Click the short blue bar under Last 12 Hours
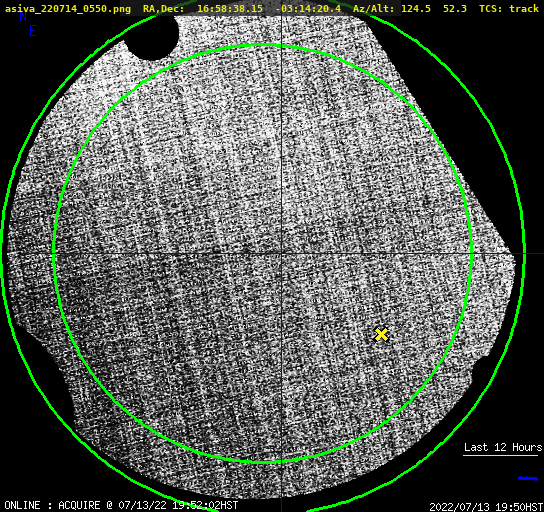This screenshot has height=512, width=544. [x=528, y=478]
